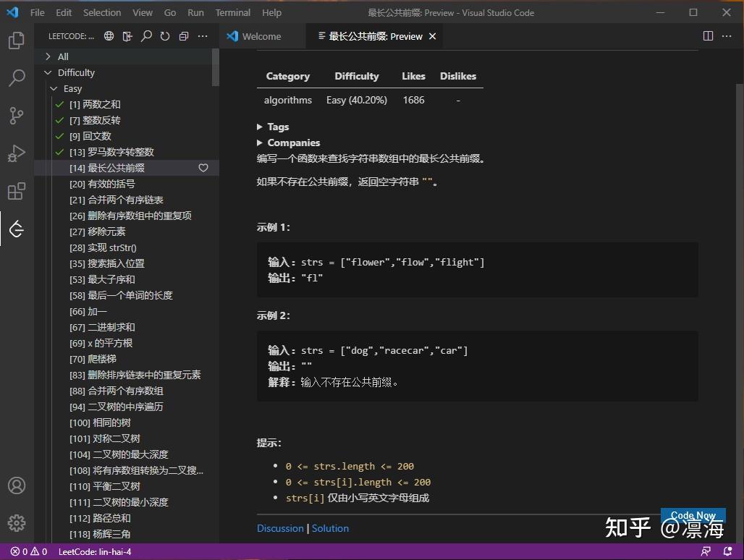Open the Discussion link
Image resolution: width=744 pixels, height=560 pixels.
tap(280, 528)
